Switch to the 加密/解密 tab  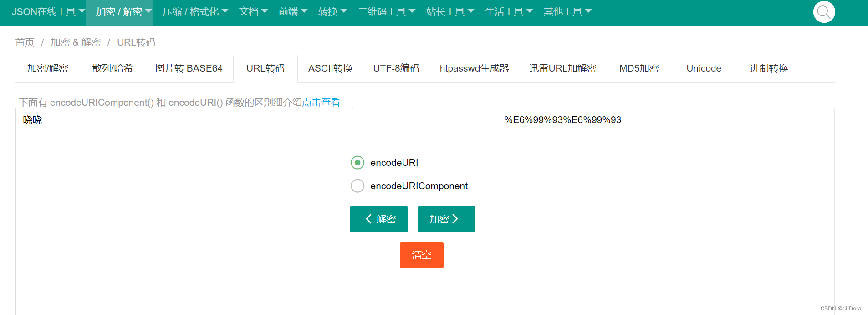pos(47,68)
